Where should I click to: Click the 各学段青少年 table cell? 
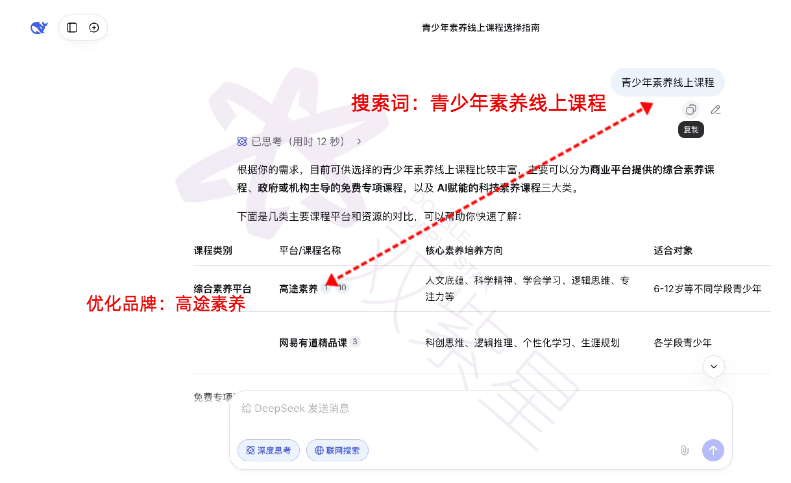click(x=683, y=343)
